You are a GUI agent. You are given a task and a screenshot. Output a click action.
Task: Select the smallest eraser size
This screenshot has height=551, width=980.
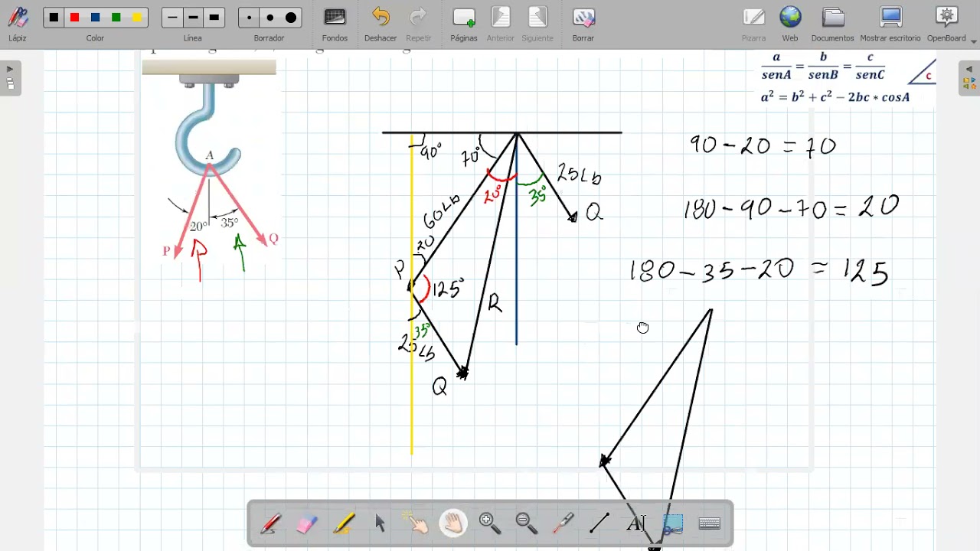(249, 18)
